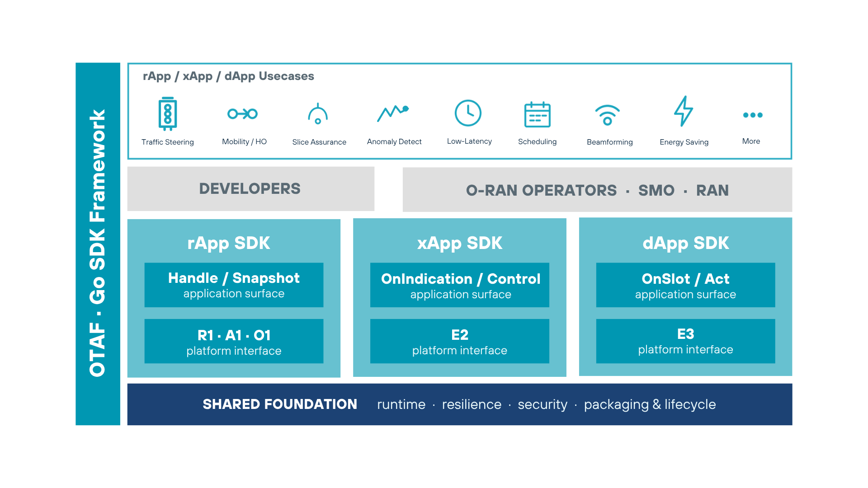
Task: Click the More caption text
Action: [751, 141]
